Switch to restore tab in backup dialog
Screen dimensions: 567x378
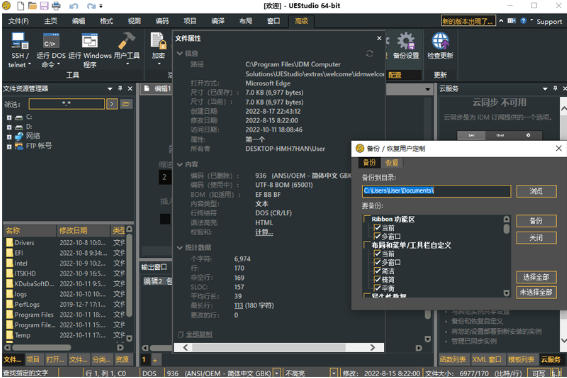coord(392,163)
